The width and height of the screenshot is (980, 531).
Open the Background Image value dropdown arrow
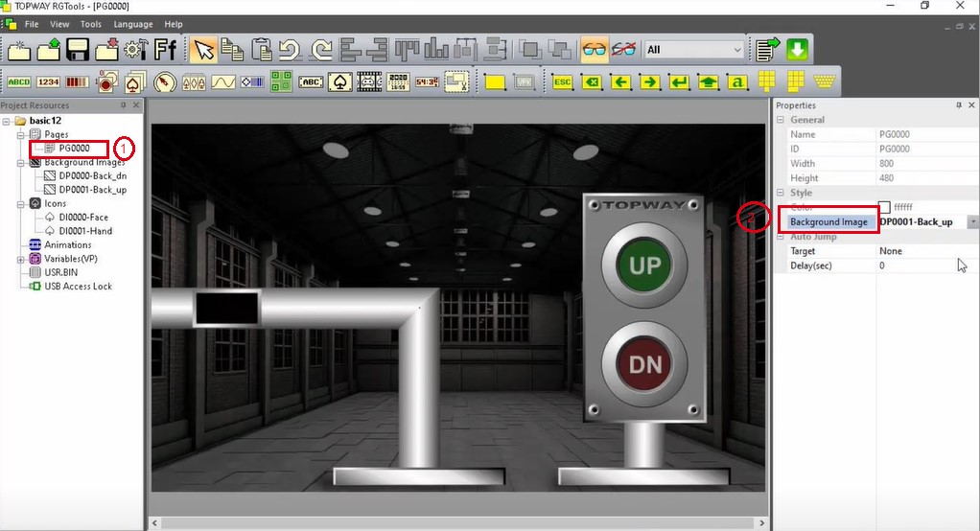tap(973, 222)
